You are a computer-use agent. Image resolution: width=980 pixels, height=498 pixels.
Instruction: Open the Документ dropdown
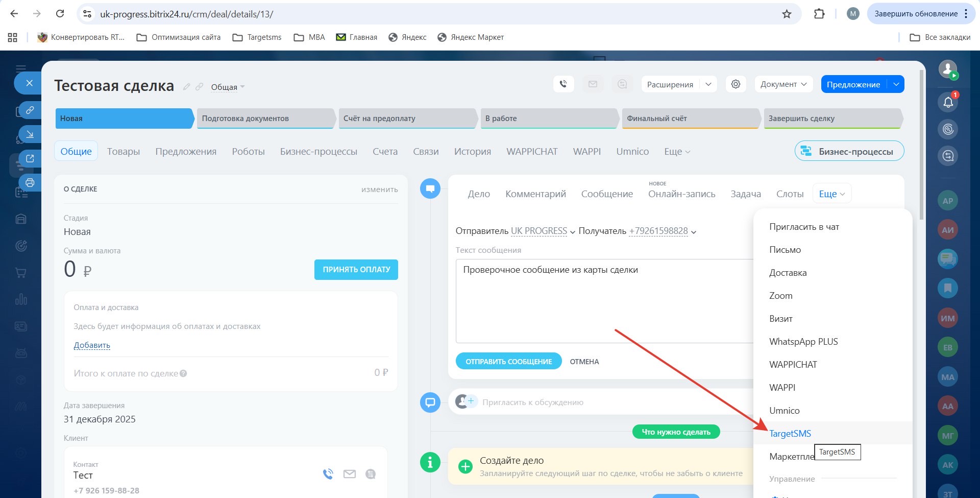(x=783, y=84)
